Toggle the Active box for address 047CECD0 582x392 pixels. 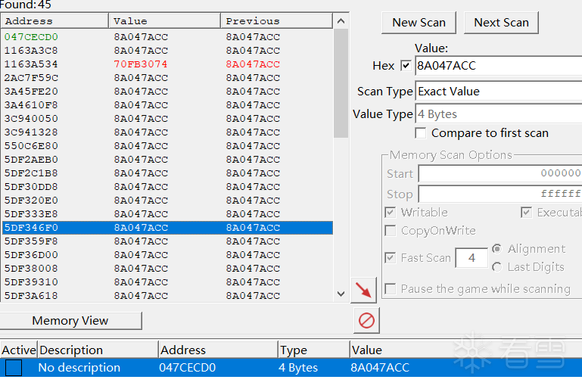(x=14, y=368)
